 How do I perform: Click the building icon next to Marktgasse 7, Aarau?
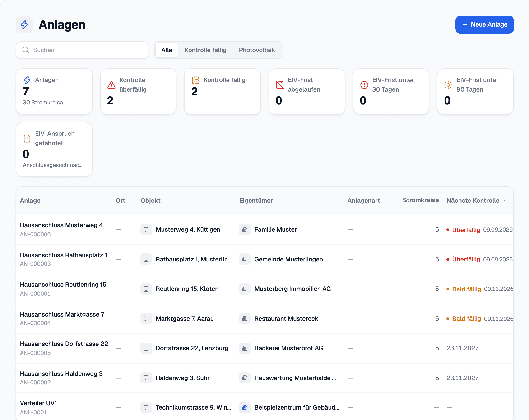click(x=146, y=319)
